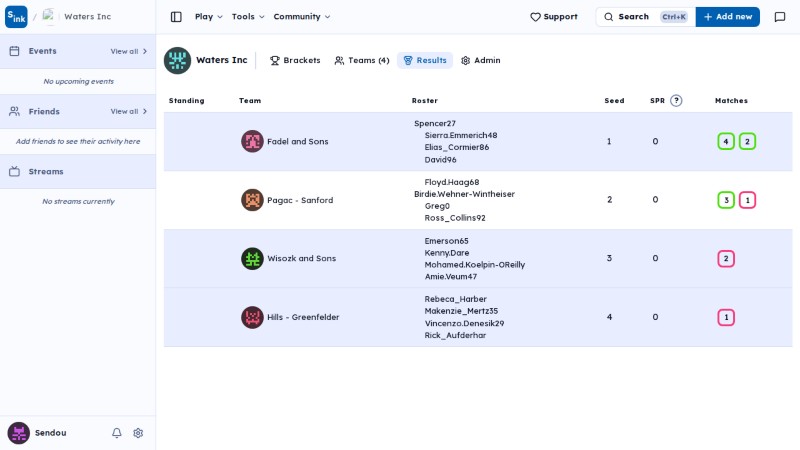Click the Streams sidebar heading
Image resolution: width=800 pixels, height=450 pixels.
46,171
